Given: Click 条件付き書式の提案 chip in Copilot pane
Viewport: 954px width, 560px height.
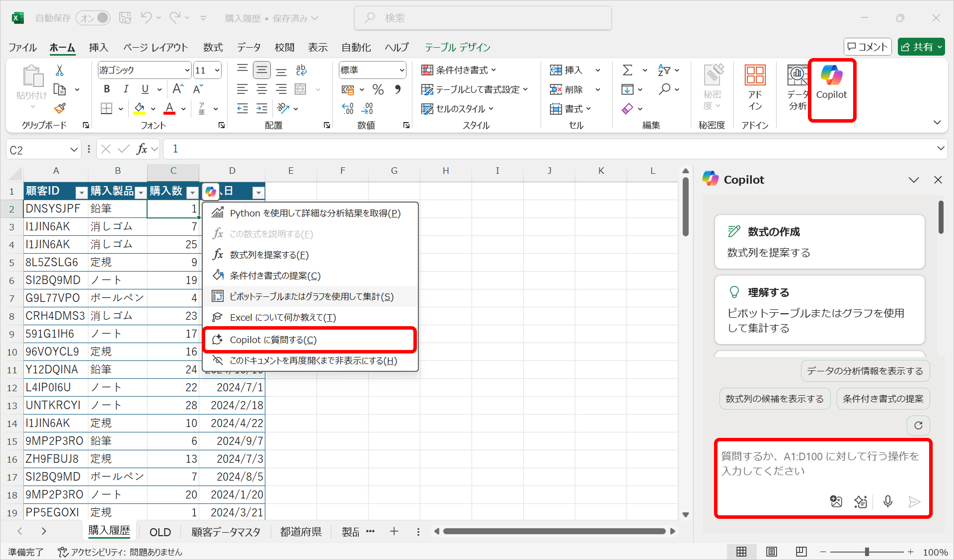Looking at the screenshot, I should 883,399.
